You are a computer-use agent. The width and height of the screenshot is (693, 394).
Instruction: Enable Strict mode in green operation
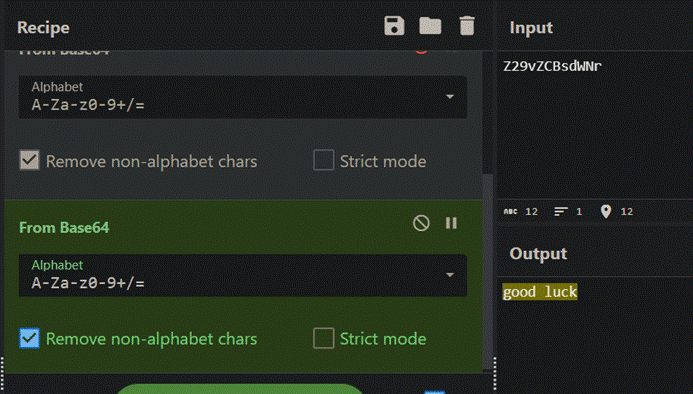click(324, 338)
